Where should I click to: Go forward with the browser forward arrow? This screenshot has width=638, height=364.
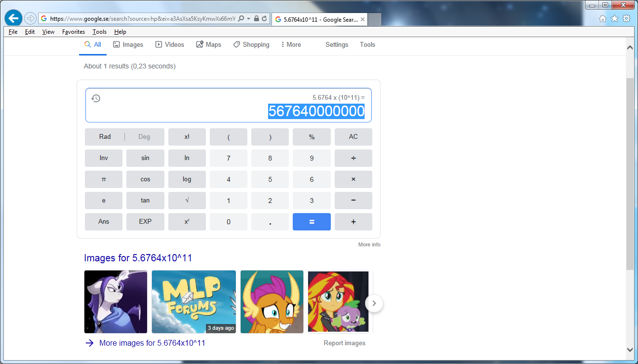point(30,18)
